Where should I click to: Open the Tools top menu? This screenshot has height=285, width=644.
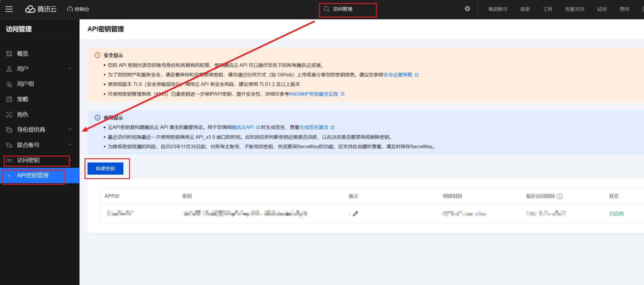pyautogui.click(x=547, y=9)
